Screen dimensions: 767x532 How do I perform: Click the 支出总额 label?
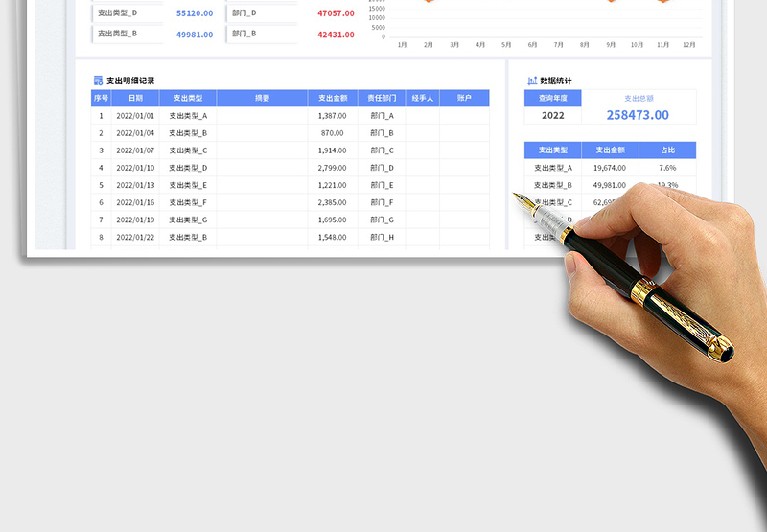click(639, 99)
